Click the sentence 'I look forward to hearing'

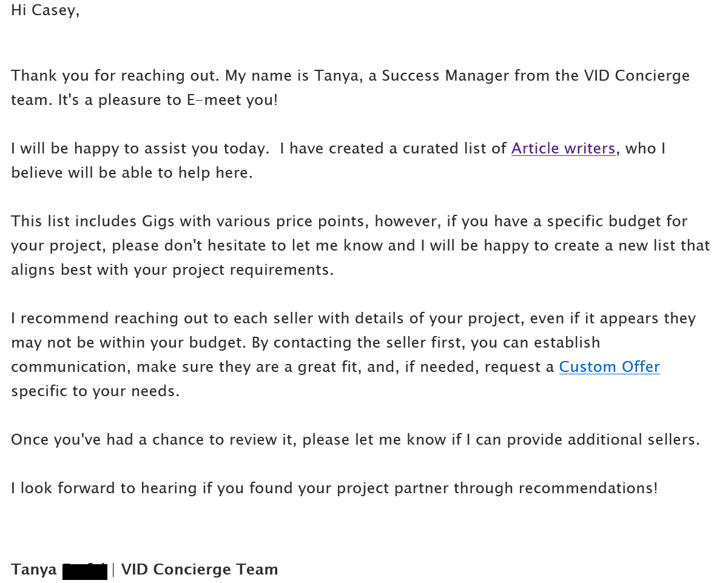tap(334, 488)
